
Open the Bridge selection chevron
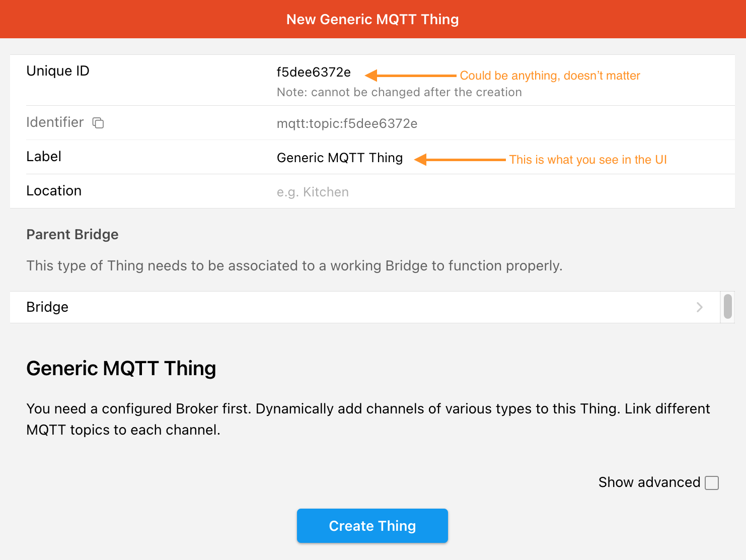tap(699, 307)
